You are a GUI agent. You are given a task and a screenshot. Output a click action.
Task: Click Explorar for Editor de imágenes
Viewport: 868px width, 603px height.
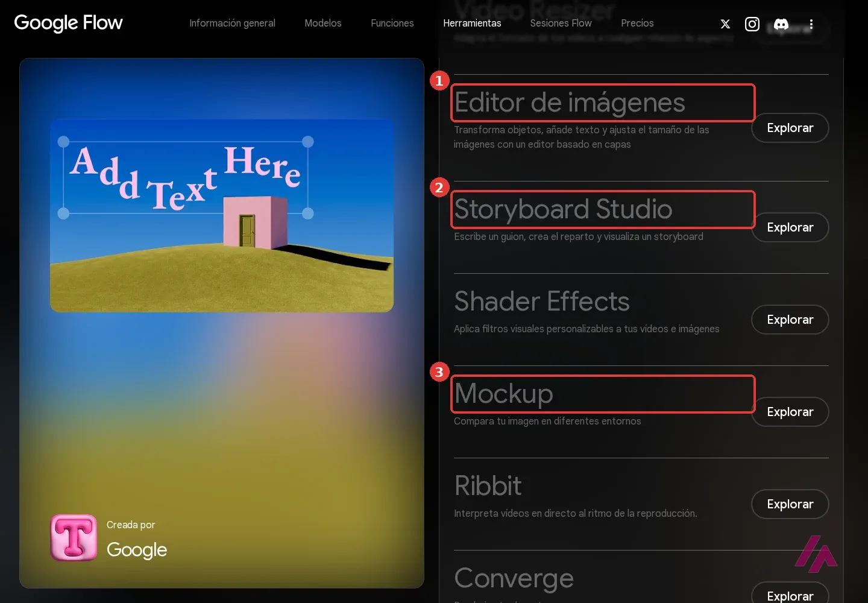(790, 128)
